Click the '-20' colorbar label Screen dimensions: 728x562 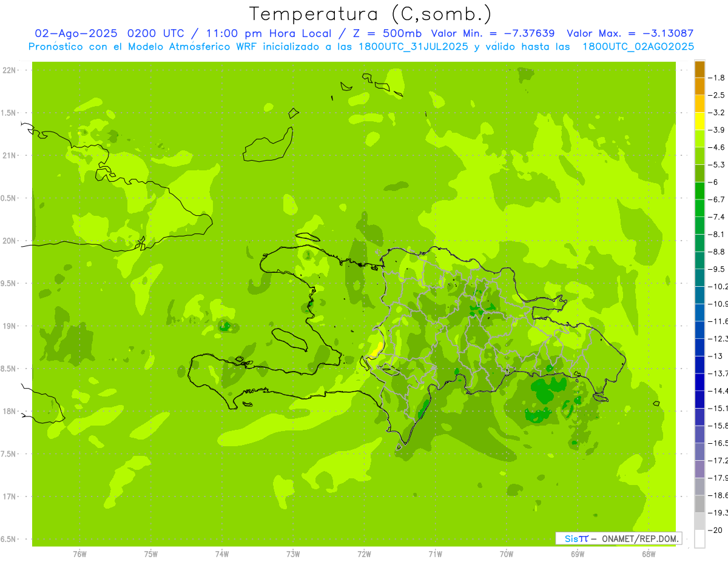pyautogui.click(x=716, y=530)
